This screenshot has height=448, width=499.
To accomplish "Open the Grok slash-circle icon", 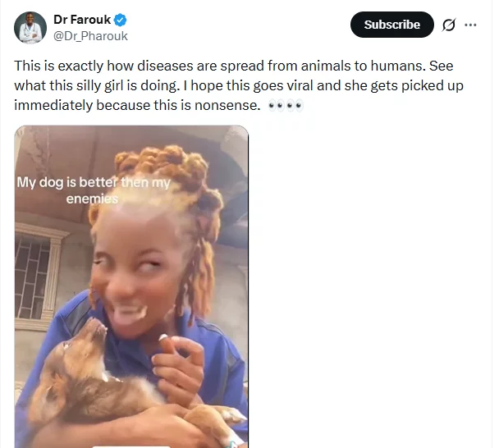I will click(448, 25).
